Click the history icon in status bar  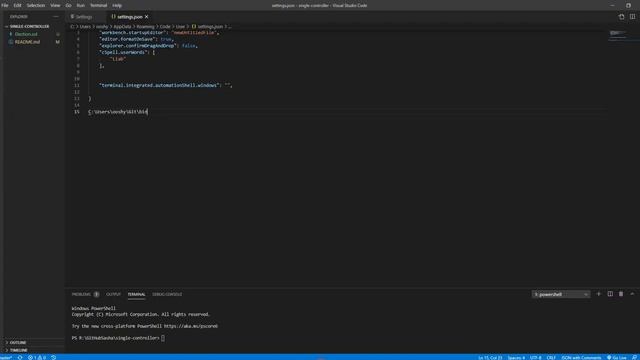coord(53,357)
